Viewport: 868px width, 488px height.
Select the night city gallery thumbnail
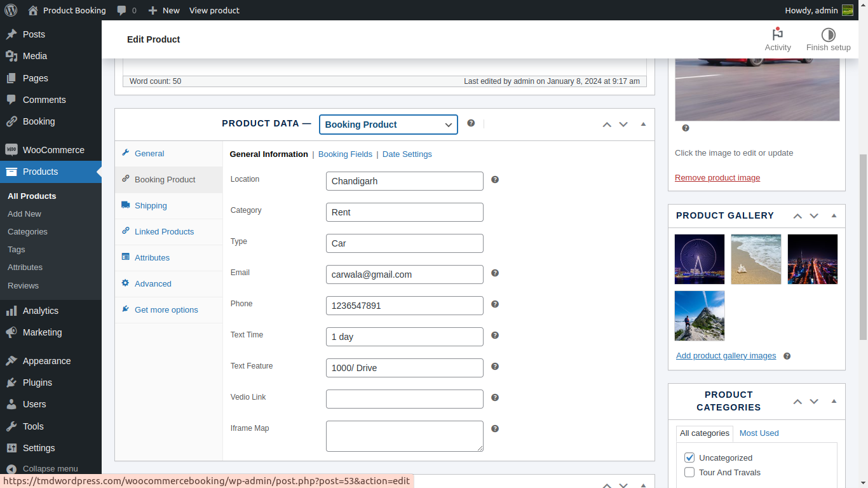pos(813,259)
